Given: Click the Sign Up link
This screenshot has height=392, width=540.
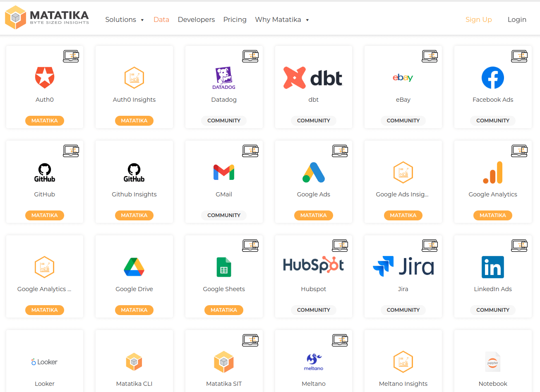Looking at the screenshot, I should (478, 19).
